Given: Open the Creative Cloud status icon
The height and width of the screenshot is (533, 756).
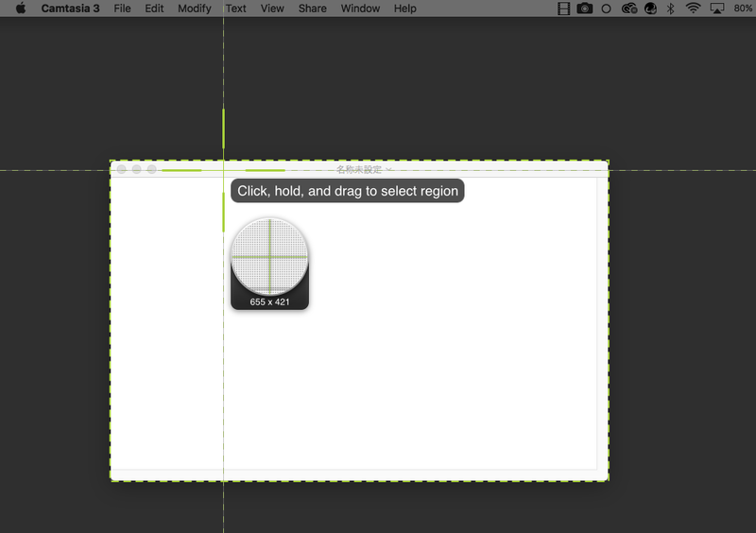Looking at the screenshot, I should [629, 9].
